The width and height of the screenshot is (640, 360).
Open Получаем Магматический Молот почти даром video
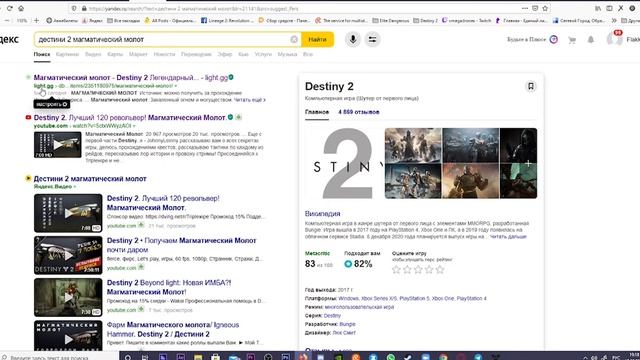click(181, 245)
